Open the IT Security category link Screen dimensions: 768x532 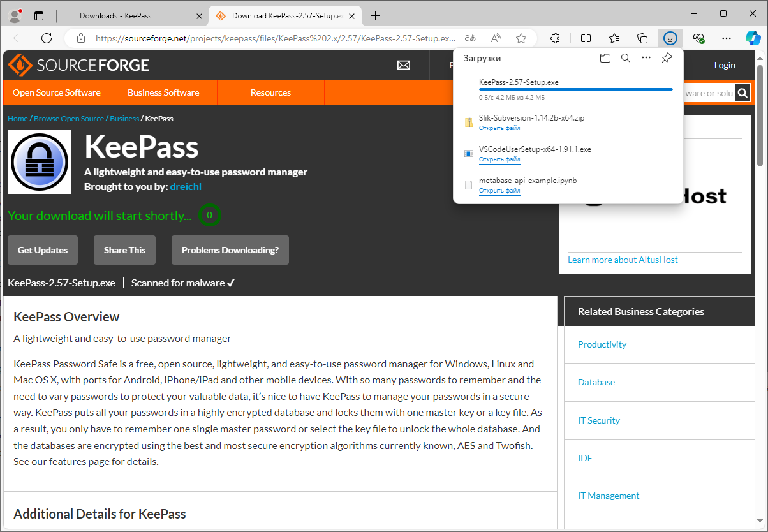[x=599, y=420]
